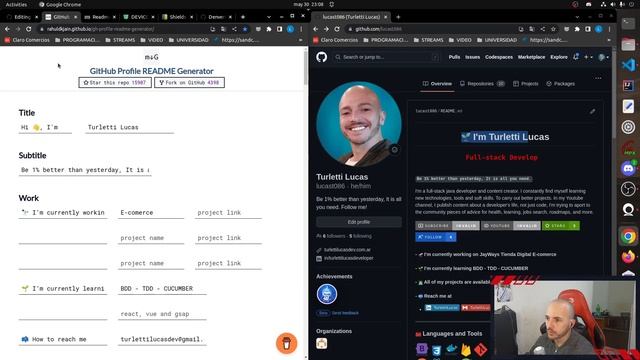Grab the README generator page scrollbar
The height and width of the screenshot is (360, 640).
306,67
